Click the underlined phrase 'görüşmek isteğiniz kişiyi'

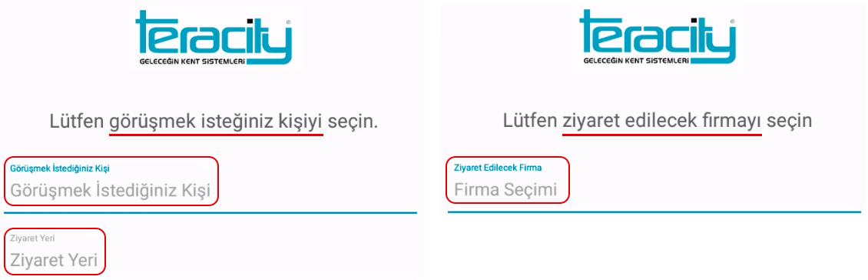(216, 122)
